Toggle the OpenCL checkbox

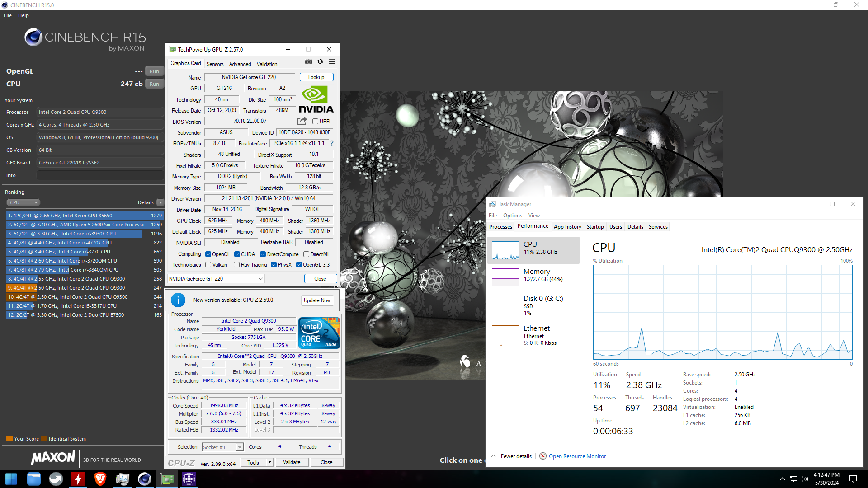click(x=208, y=254)
